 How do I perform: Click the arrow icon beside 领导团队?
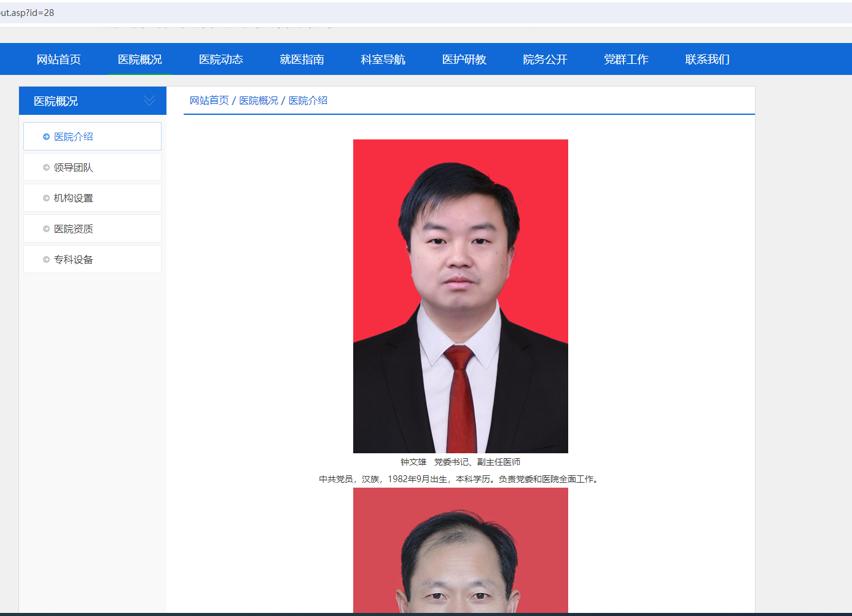(x=46, y=168)
